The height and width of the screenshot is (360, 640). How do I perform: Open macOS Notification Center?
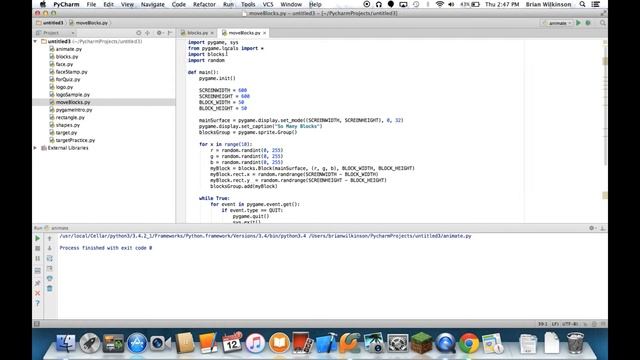pyautogui.click(x=596, y=4)
